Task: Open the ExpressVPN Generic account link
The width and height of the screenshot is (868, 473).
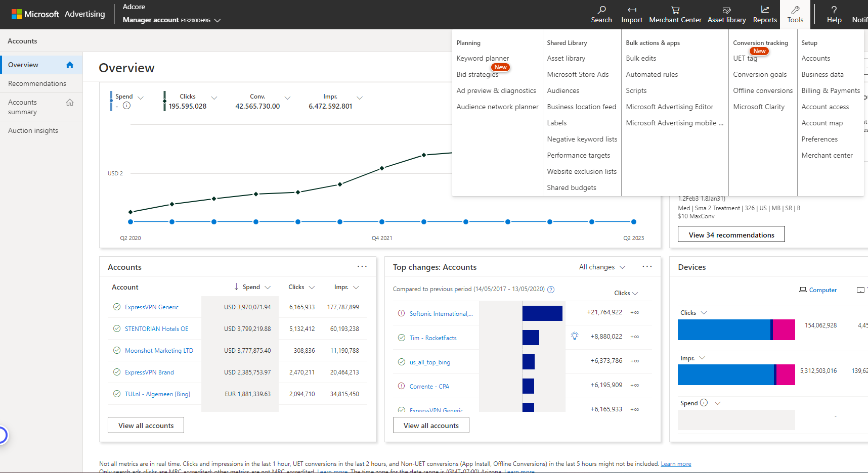Action: tap(152, 307)
